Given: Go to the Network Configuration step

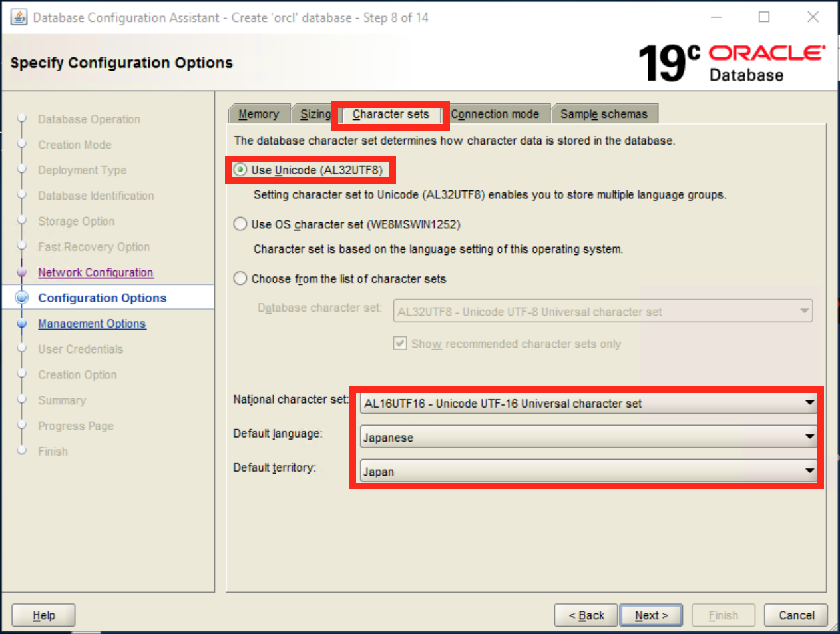Looking at the screenshot, I should pos(96,272).
